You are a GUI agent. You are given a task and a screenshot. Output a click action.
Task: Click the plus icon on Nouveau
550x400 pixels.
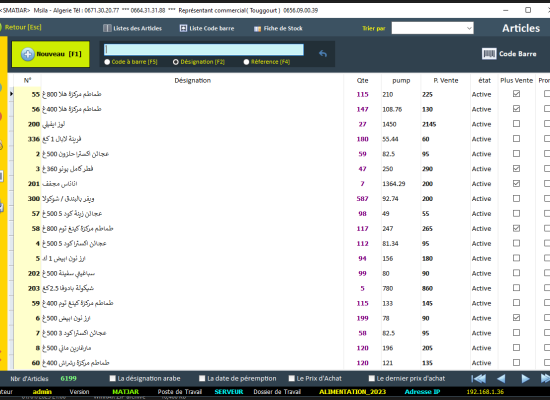coord(27,54)
